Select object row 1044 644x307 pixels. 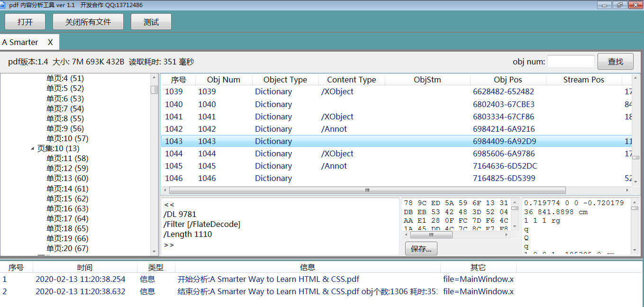[396, 153]
